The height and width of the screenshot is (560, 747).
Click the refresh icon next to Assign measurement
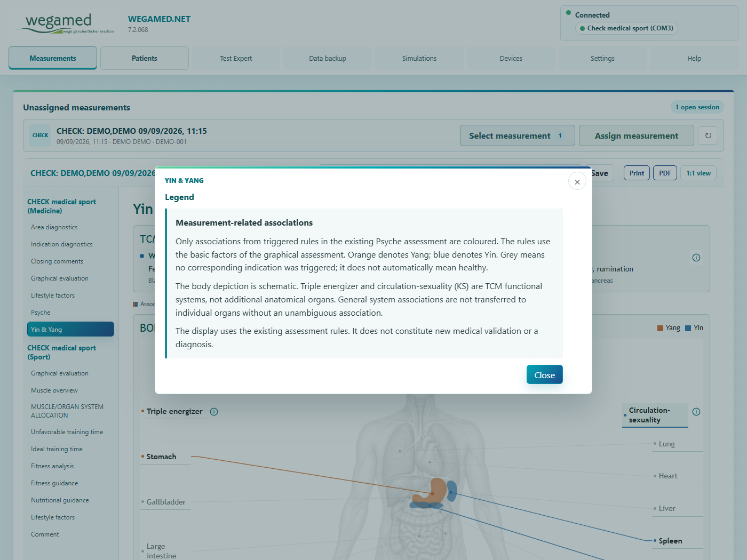pos(708,135)
